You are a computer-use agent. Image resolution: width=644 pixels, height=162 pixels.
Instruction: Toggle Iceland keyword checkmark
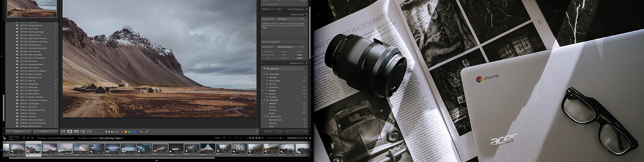click(262, 91)
